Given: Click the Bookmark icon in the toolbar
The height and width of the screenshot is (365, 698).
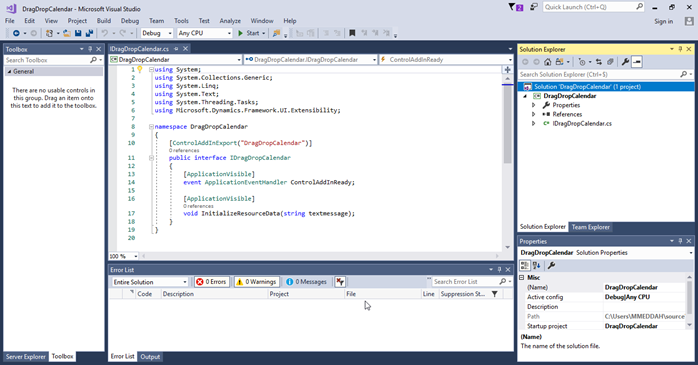Looking at the screenshot, I should pyautogui.click(x=352, y=33).
